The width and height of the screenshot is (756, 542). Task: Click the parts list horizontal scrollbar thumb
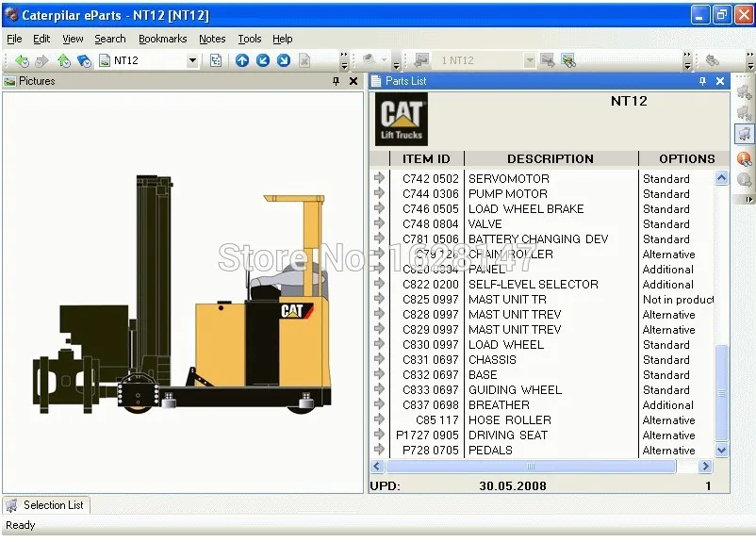point(531,467)
